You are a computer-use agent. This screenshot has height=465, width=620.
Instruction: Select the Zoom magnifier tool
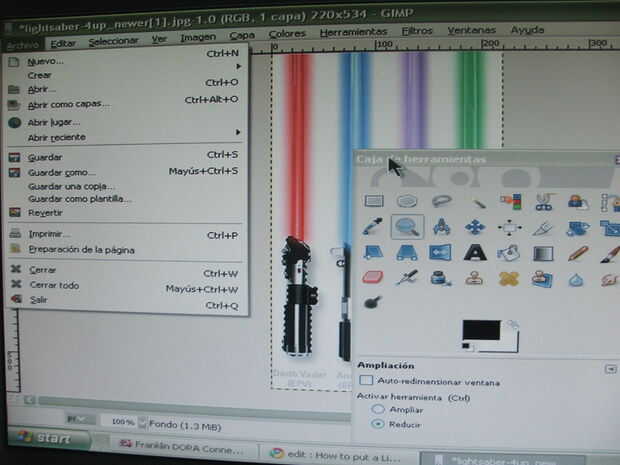click(408, 227)
